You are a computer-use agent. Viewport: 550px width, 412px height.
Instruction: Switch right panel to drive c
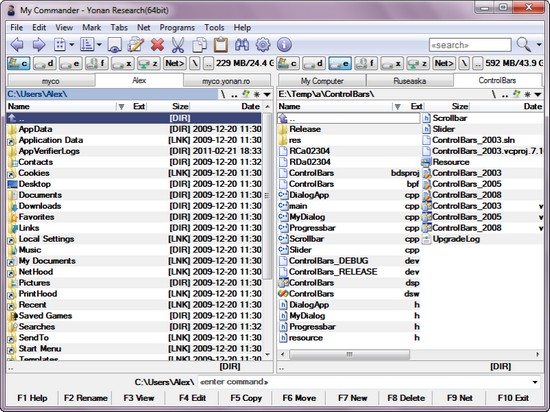coord(288,63)
